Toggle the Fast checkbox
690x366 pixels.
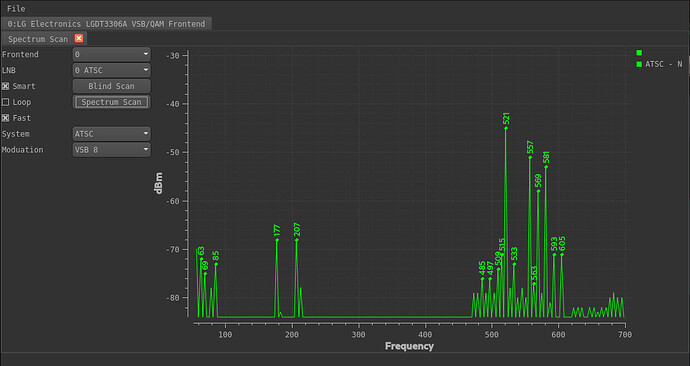tap(5, 118)
